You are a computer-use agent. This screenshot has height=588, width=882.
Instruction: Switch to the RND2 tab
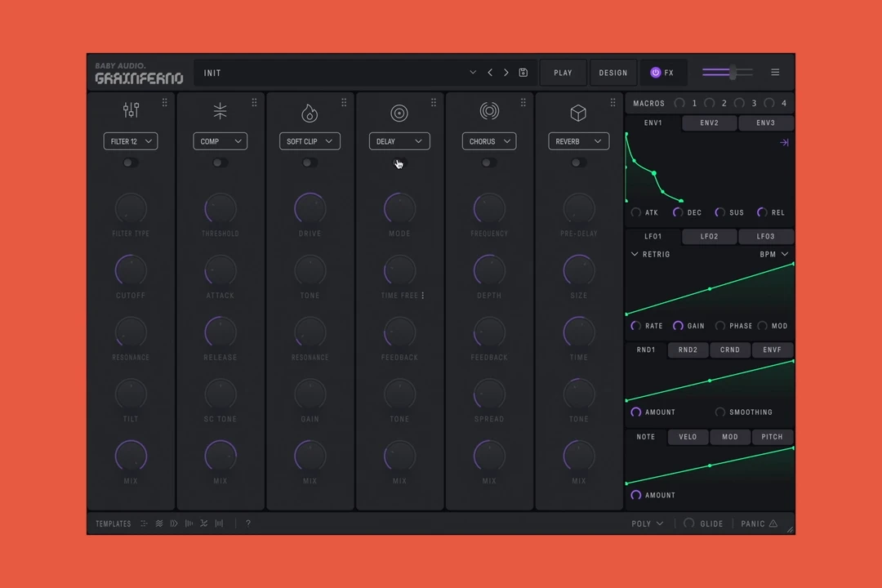click(688, 350)
